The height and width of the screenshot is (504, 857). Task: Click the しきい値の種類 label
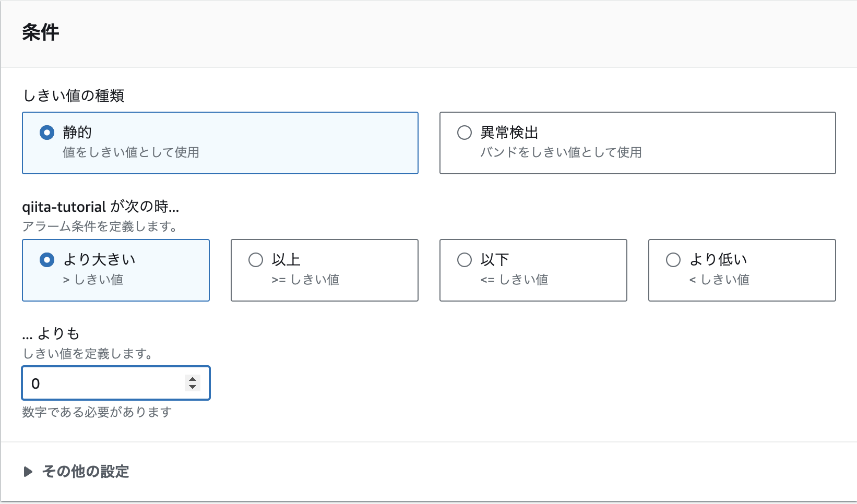tap(73, 95)
